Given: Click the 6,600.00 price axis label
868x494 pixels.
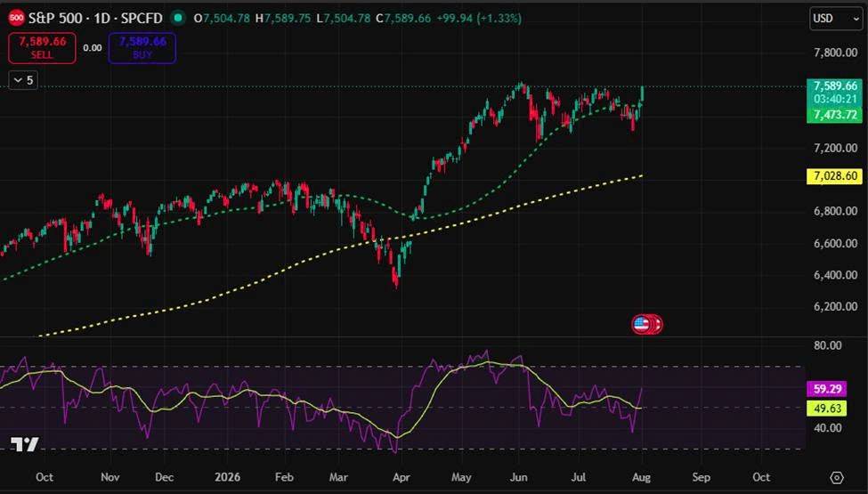Looking at the screenshot, I should coord(835,243).
